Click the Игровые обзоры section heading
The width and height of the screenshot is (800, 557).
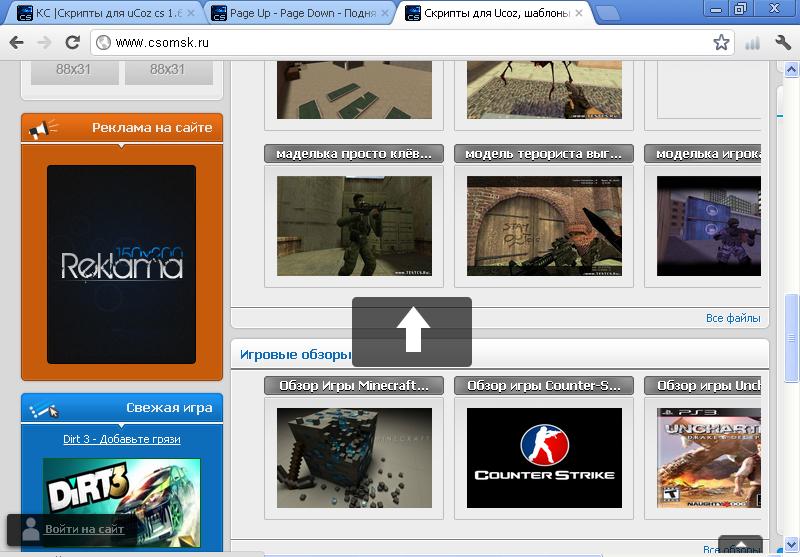pyautogui.click(x=295, y=354)
